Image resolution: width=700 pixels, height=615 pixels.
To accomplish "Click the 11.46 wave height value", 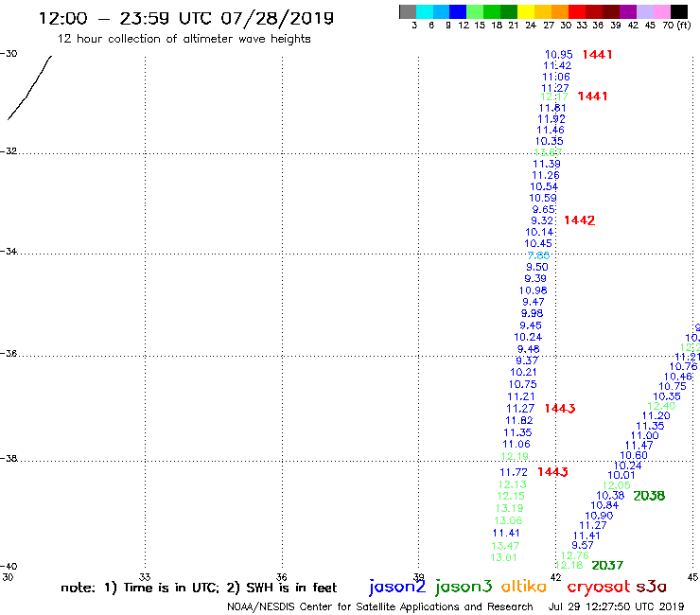I will point(550,130).
